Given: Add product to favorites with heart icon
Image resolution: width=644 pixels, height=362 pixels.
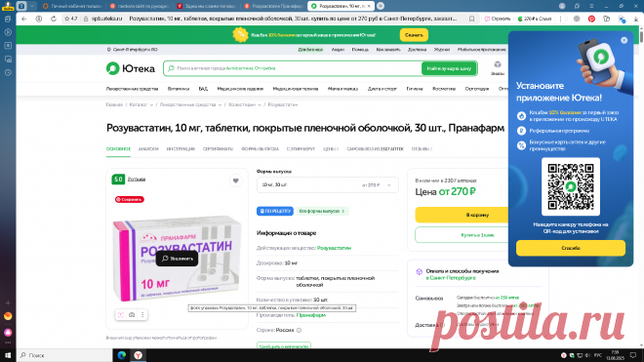Looking at the screenshot, I should pos(235,181).
